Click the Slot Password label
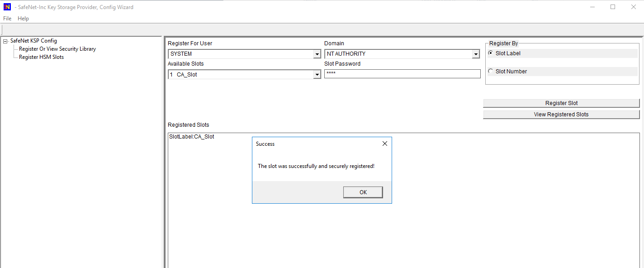644x268 pixels. pyautogui.click(x=342, y=64)
